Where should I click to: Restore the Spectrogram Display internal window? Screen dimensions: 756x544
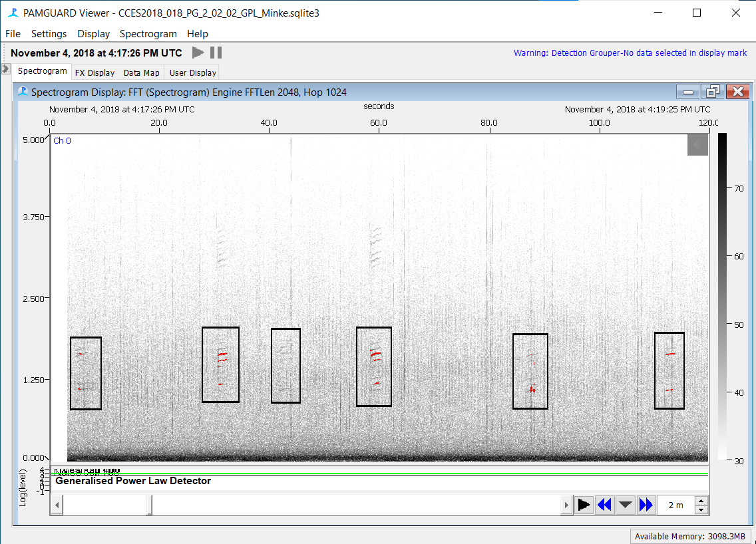(712, 92)
